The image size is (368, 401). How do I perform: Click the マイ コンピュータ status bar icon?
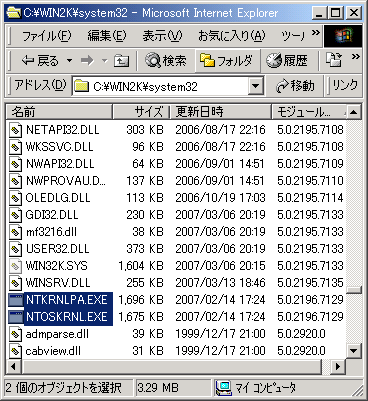click(x=224, y=388)
